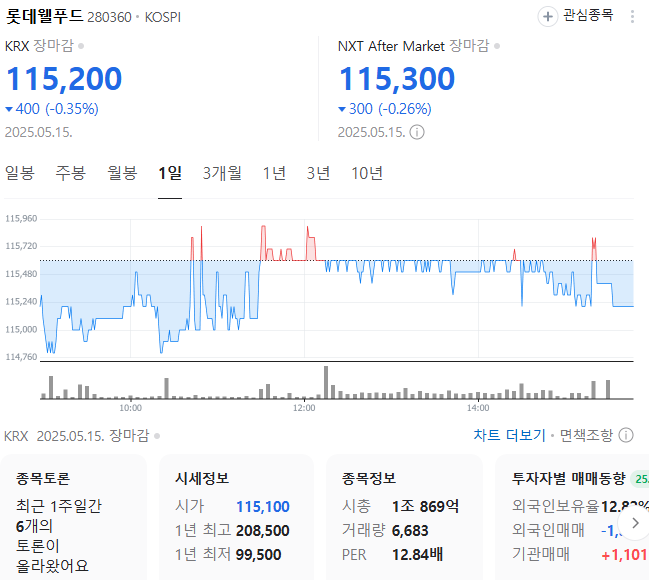
Task: Open 차트 더보기 link
Action: pyautogui.click(x=510, y=435)
